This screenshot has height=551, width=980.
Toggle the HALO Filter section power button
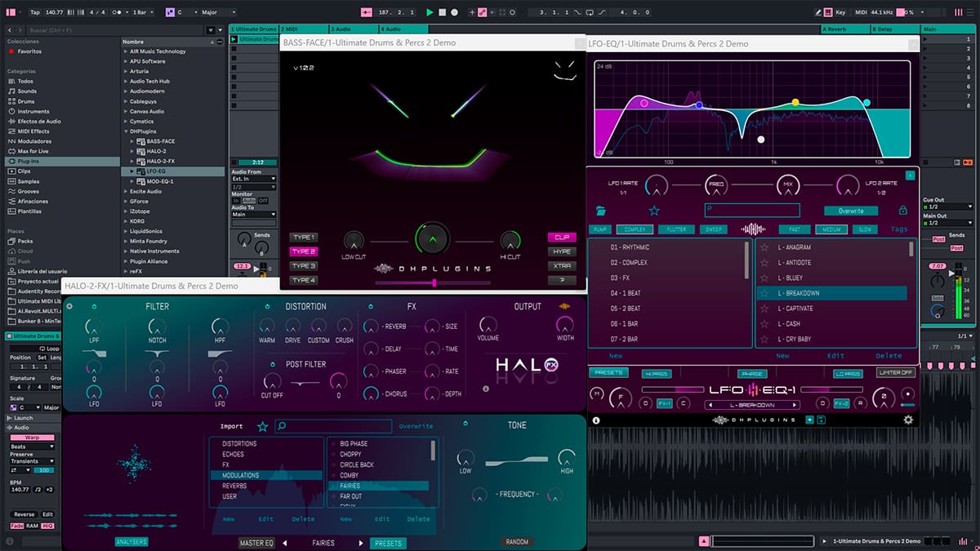pyautogui.click(x=94, y=306)
